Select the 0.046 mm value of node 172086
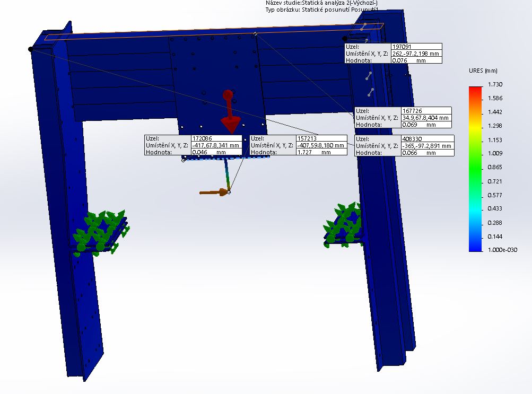Viewport: 532px width, 394px height. click(216, 152)
